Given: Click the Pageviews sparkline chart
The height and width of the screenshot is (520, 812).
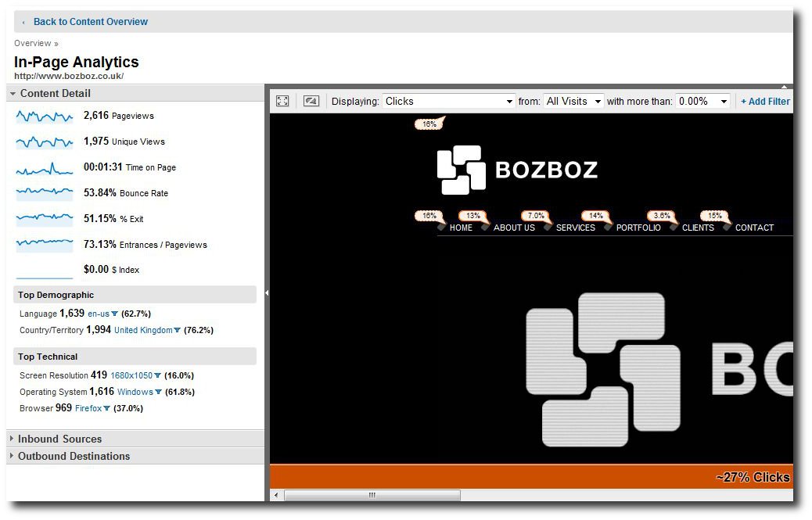Looking at the screenshot, I should (45, 116).
